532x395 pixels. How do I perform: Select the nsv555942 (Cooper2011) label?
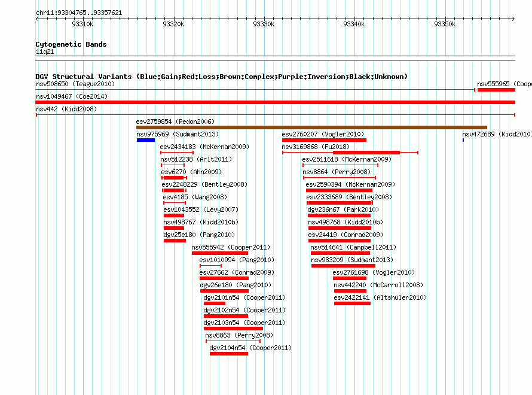(x=231, y=247)
